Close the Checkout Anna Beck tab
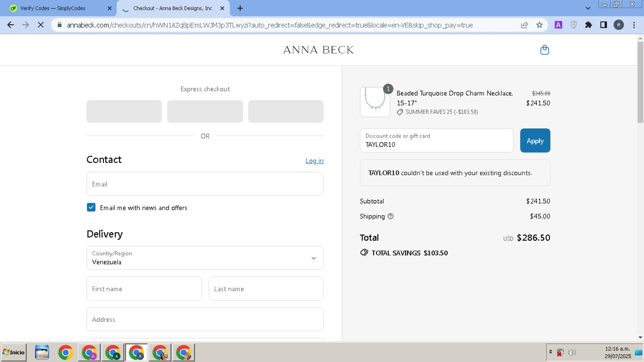Image resolution: width=644 pixels, height=362 pixels. [222, 8]
